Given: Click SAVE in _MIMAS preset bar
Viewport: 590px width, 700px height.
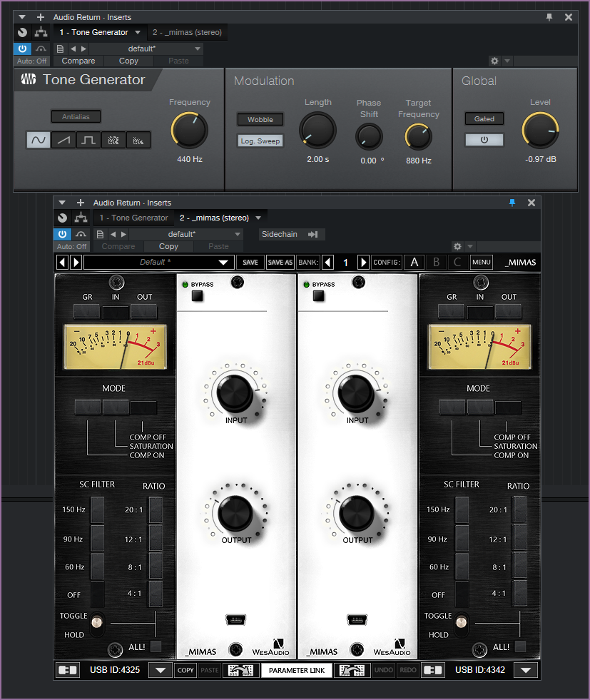Looking at the screenshot, I should [250, 262].
